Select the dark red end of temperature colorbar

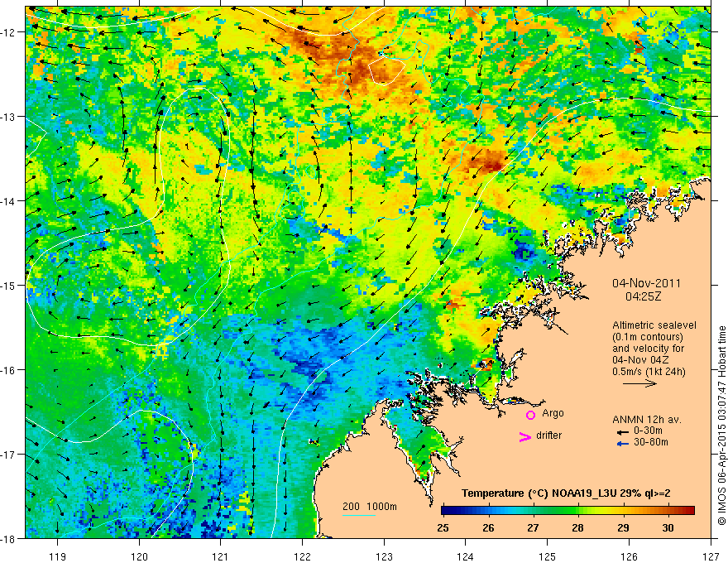pos(689,511)
